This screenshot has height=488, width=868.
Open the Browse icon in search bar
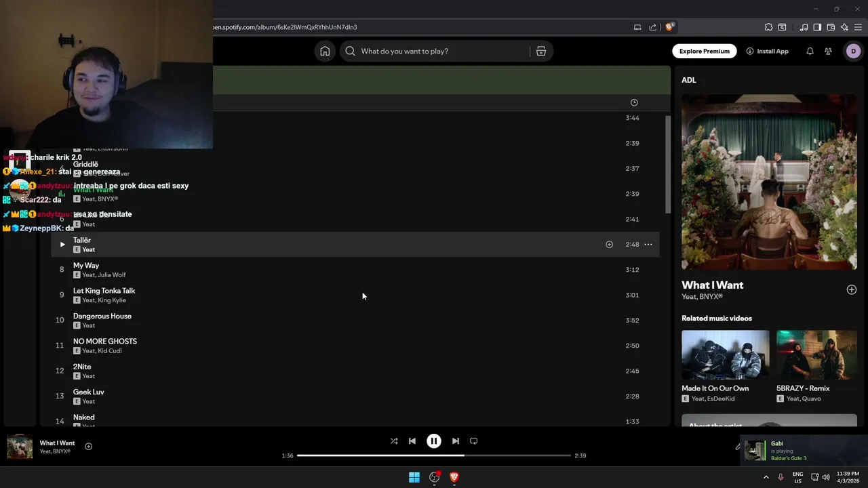point(540,51)
